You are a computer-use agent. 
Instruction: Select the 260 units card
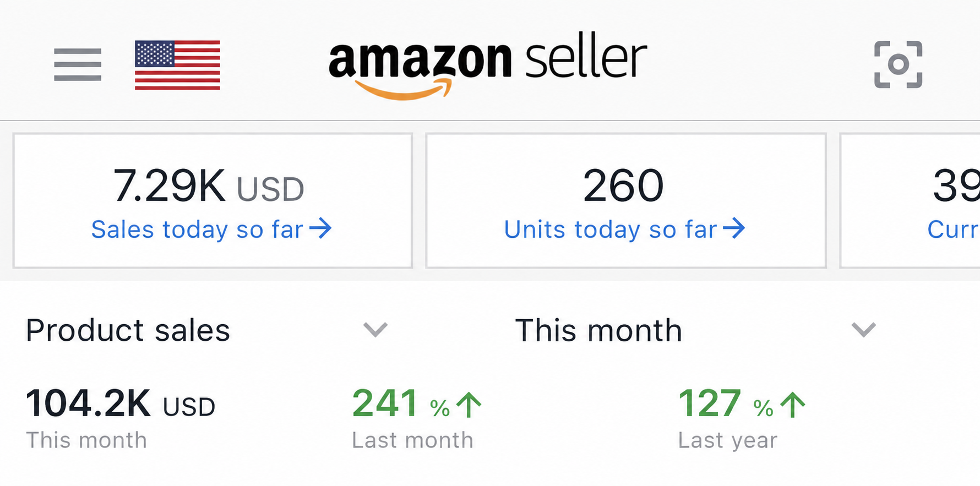point(626,200)
